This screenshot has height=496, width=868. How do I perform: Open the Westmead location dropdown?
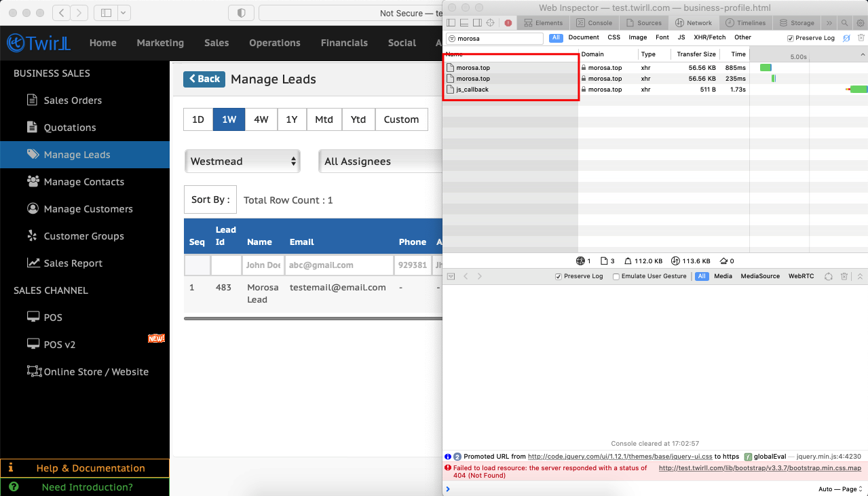243,161
